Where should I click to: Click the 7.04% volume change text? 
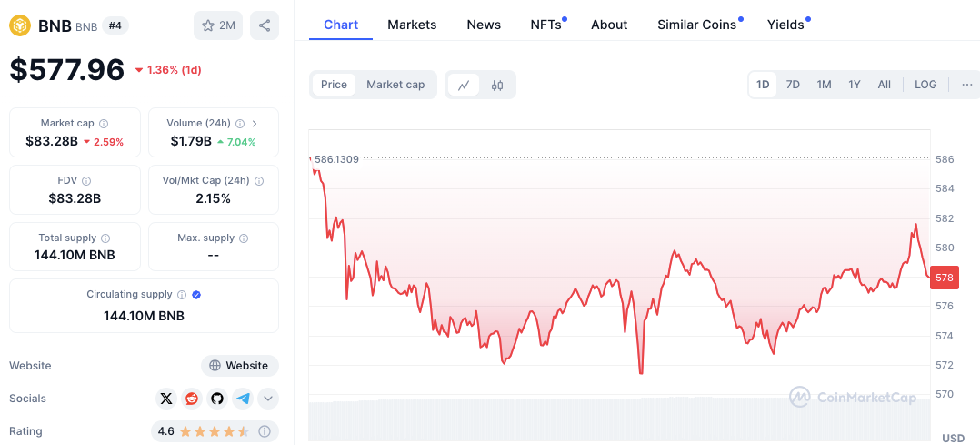pos(241,141)
